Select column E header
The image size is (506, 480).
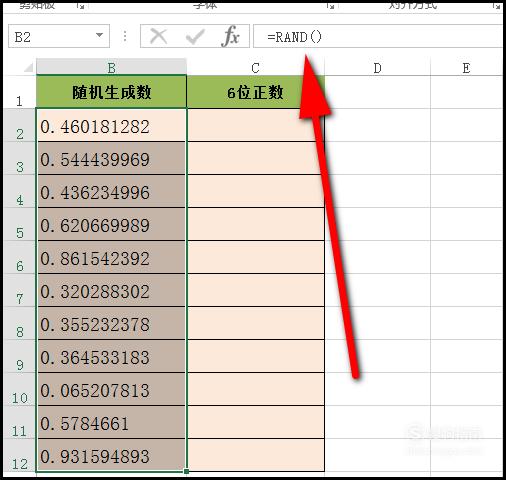pos(466,67)
